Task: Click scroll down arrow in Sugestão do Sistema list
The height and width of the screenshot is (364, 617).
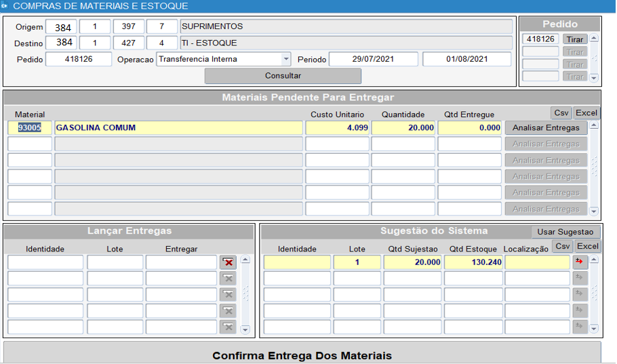Action: [594, 328]
